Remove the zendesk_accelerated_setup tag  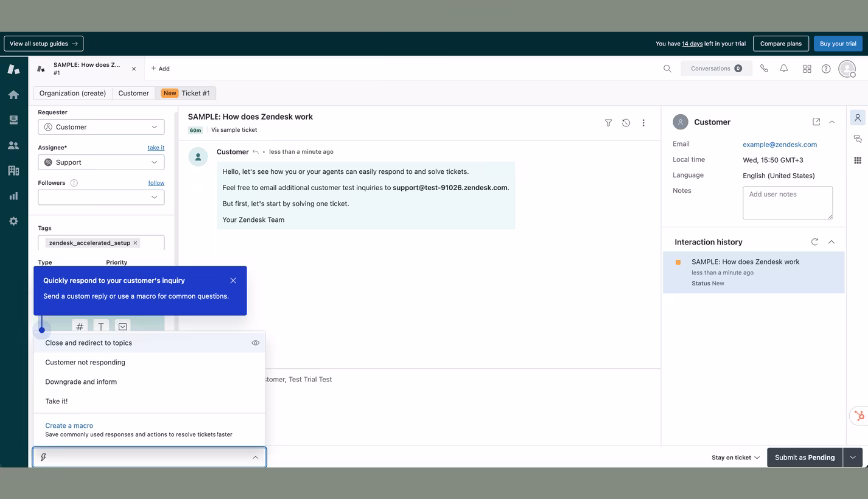135,243
